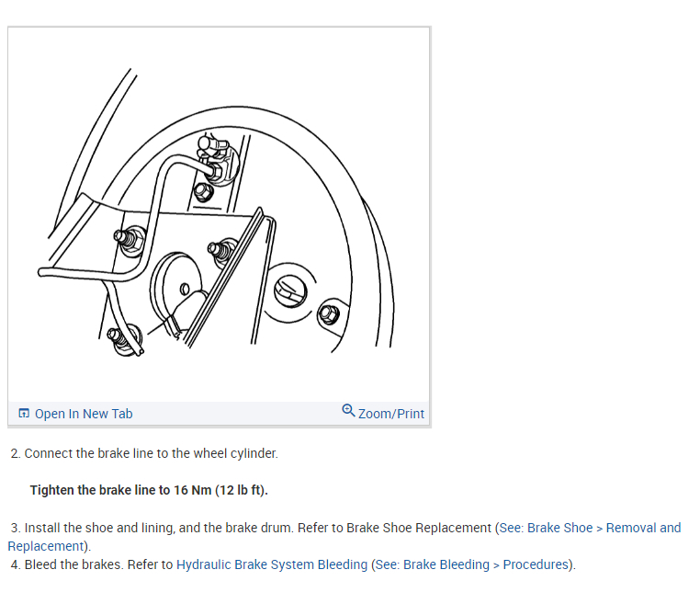Click the magnifier Zoom icon
The image size is (700, 604).
(348, 411)
